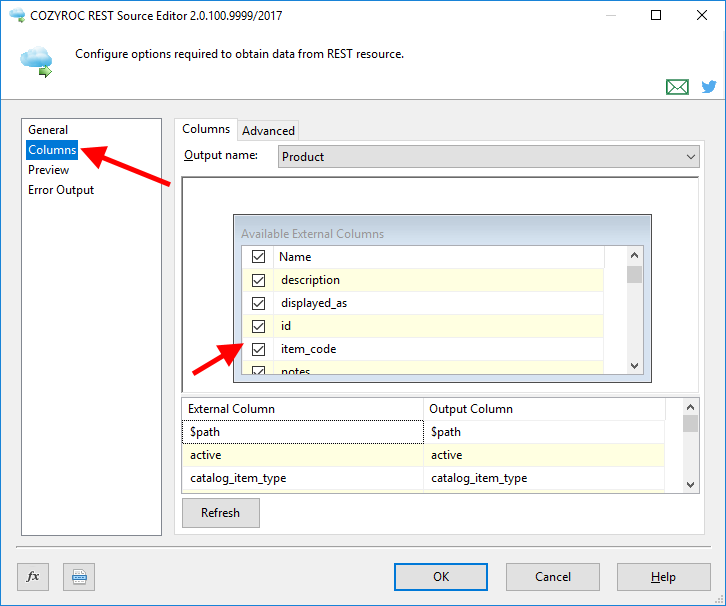Screen dimensions: 726x606
Task: Uncheck the description column checkbox
Action: pos(258,280)
